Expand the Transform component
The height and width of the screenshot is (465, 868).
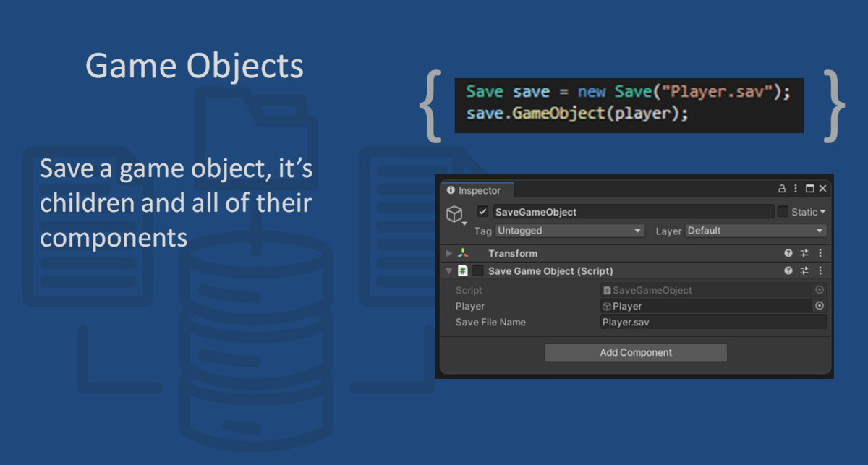448,253
